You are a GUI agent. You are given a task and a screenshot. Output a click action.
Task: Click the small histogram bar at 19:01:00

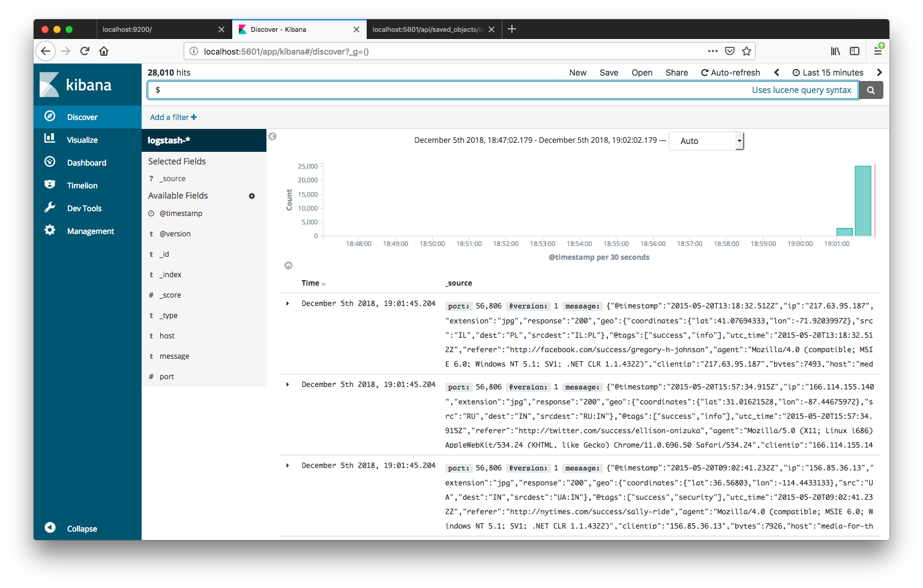[844, 232]
